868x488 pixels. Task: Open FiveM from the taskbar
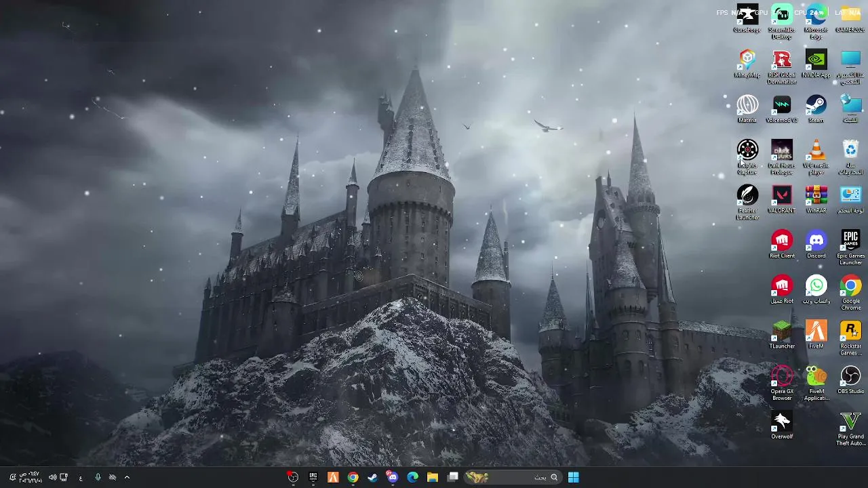(x=333, y=477)
